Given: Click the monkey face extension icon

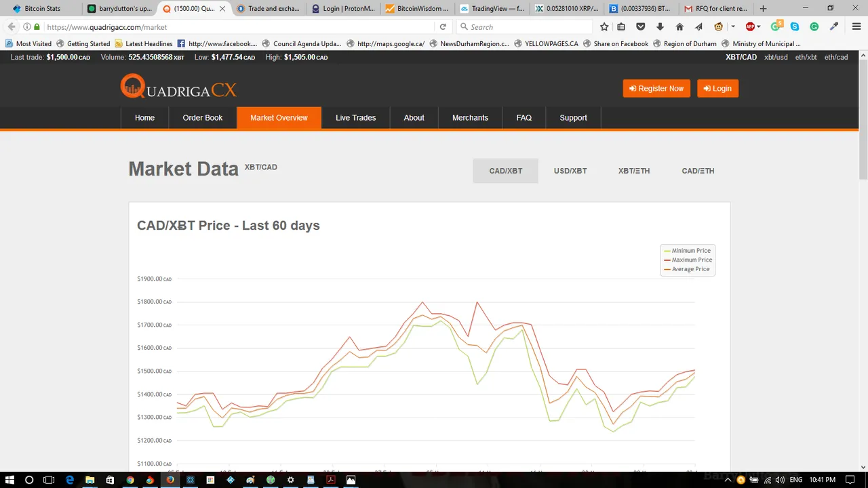Looking at the screenshot, I should [x=719, y=27].
